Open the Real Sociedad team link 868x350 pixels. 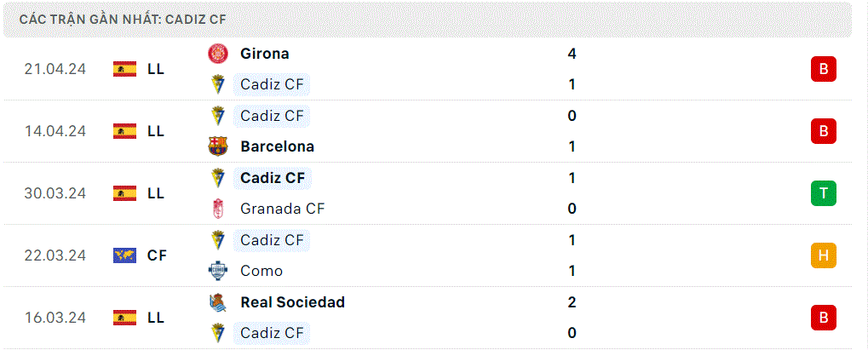click(x=293, y=301)
